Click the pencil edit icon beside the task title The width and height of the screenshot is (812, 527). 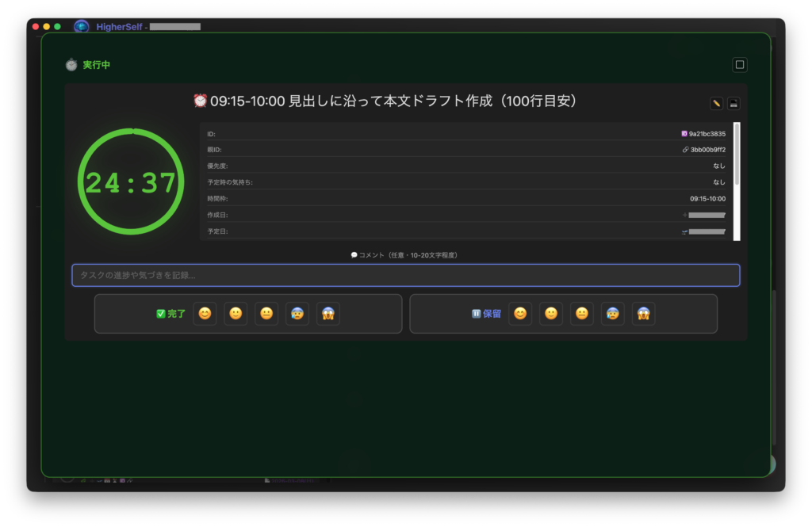716,103
